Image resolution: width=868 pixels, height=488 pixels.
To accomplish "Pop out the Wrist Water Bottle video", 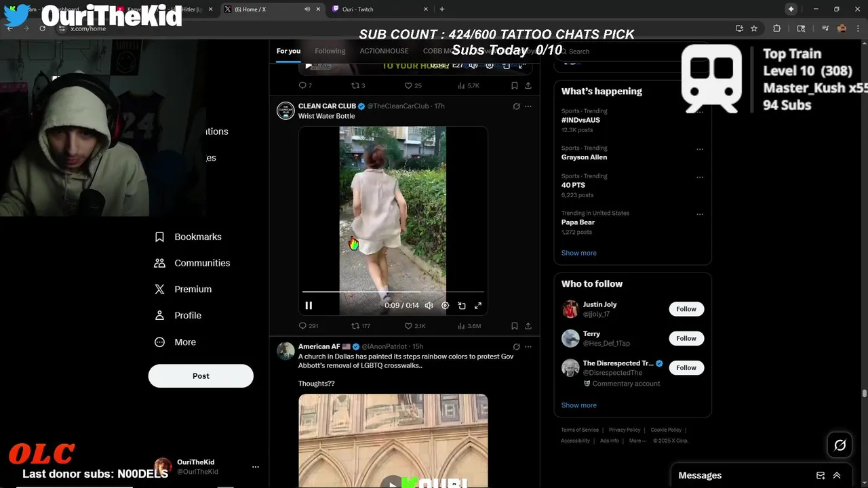I will pos(462,306).
